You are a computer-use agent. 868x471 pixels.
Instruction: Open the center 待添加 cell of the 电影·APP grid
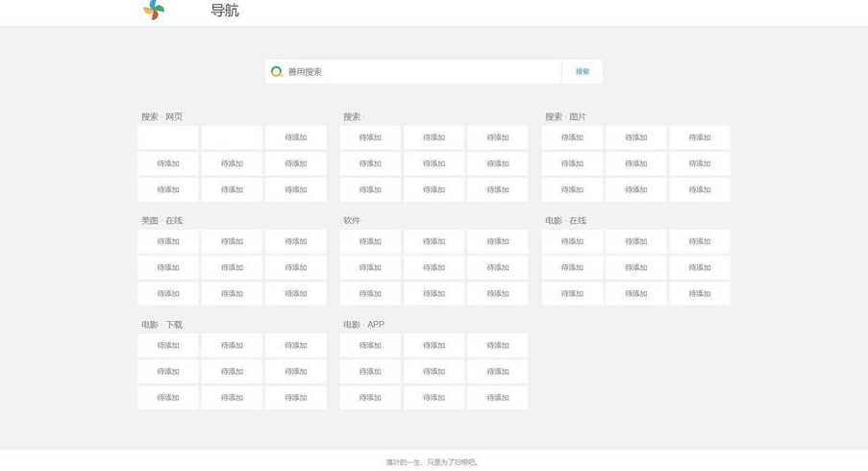point(434,371)
